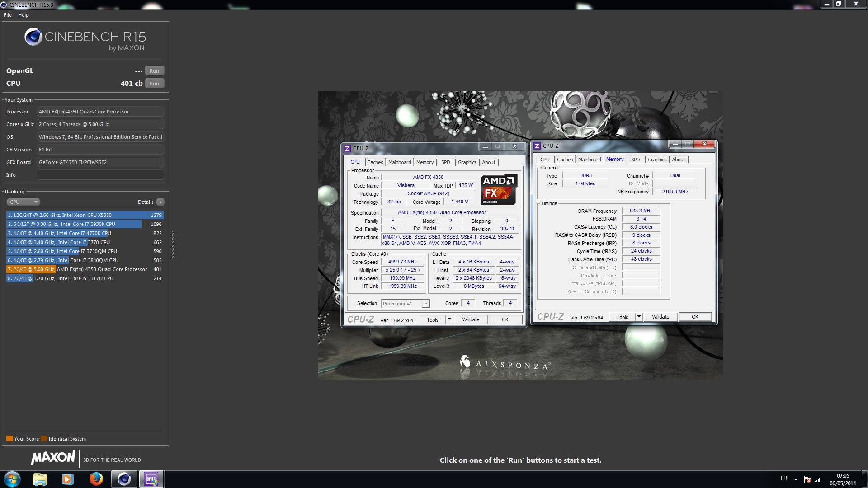Image resolution: width=868 pixels, height=488 pixels.
Task: Switch to Mainboard tab in right CPU-Z window
Action: (x=590, y=160)
